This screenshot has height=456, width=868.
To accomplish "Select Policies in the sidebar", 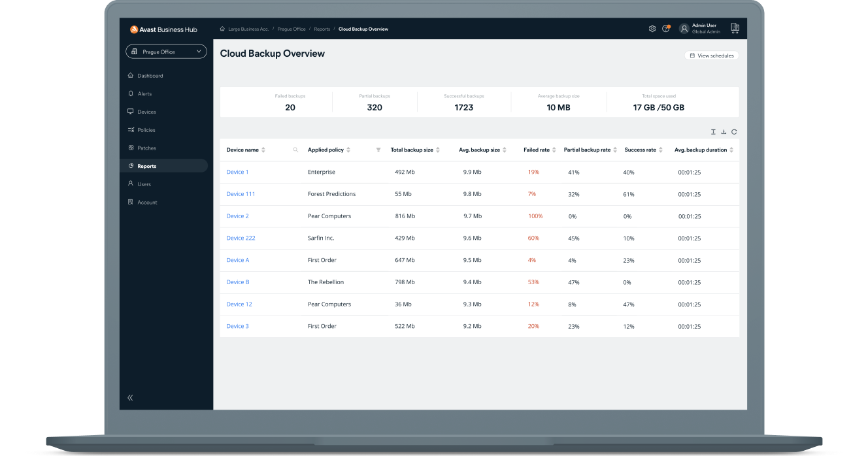I will (146, 130).
